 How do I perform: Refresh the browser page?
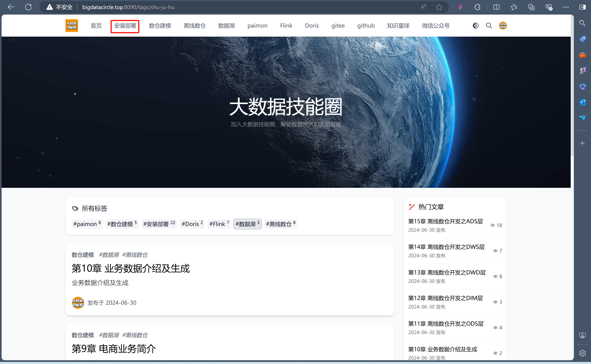point(28,7)
